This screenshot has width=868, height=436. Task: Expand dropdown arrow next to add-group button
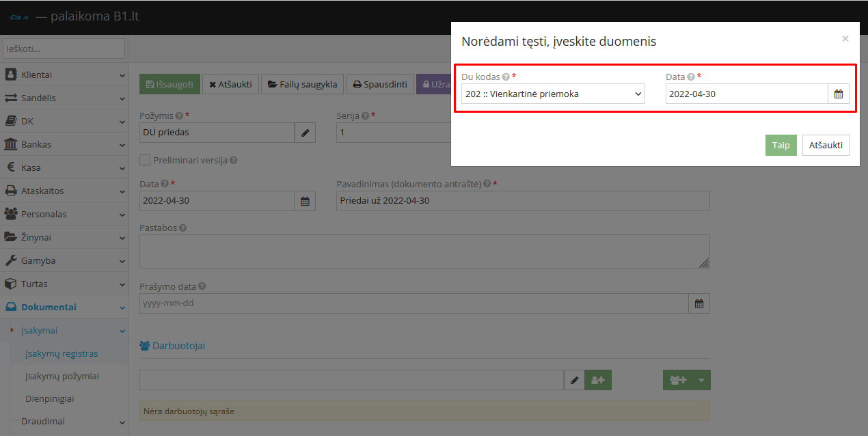coord(701,380)
